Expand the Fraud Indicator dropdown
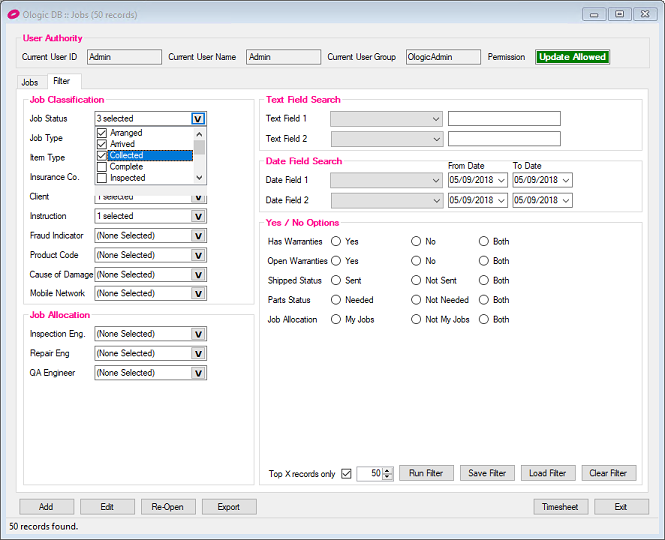This screenshot has width=665, height=540. (x=198, y=236)
